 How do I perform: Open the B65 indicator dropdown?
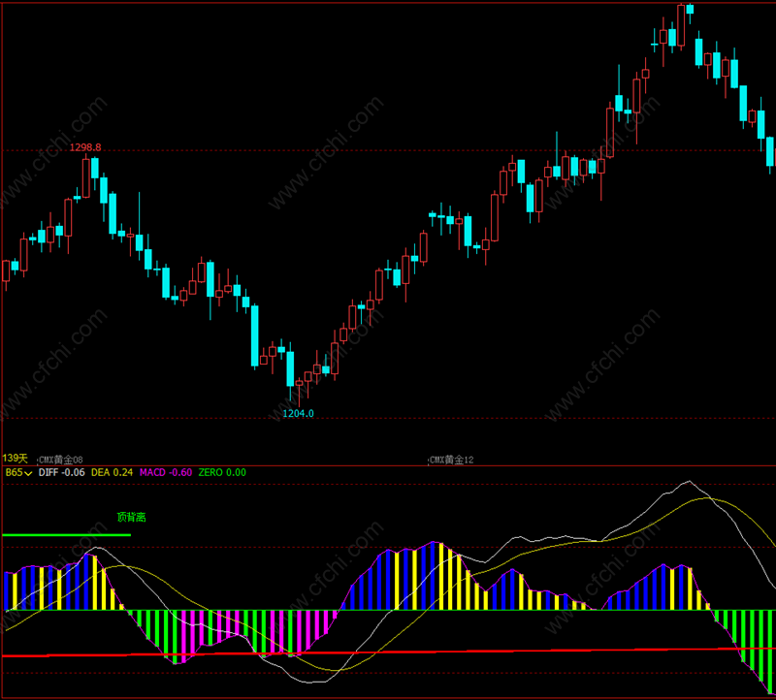click(18, 472)
